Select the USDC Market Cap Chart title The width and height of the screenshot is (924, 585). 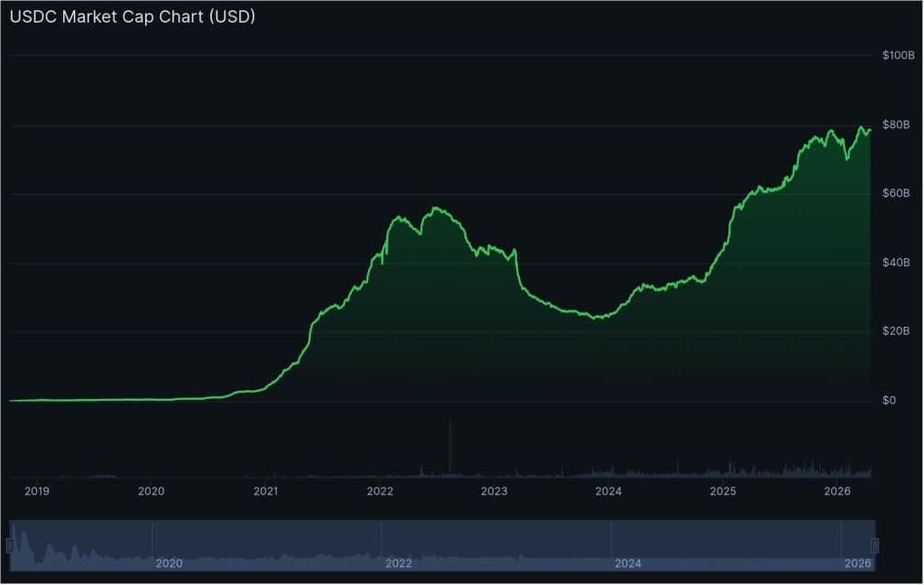[x=132, y=16]
